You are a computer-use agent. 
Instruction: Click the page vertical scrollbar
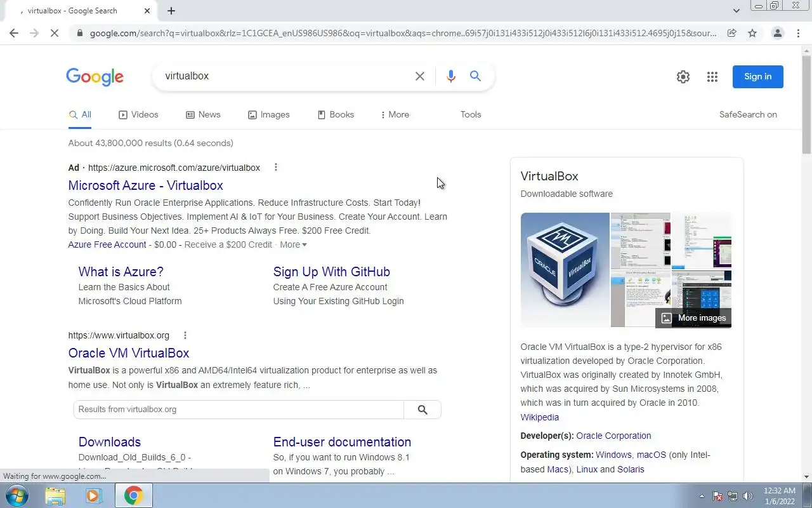click(806, 261)
